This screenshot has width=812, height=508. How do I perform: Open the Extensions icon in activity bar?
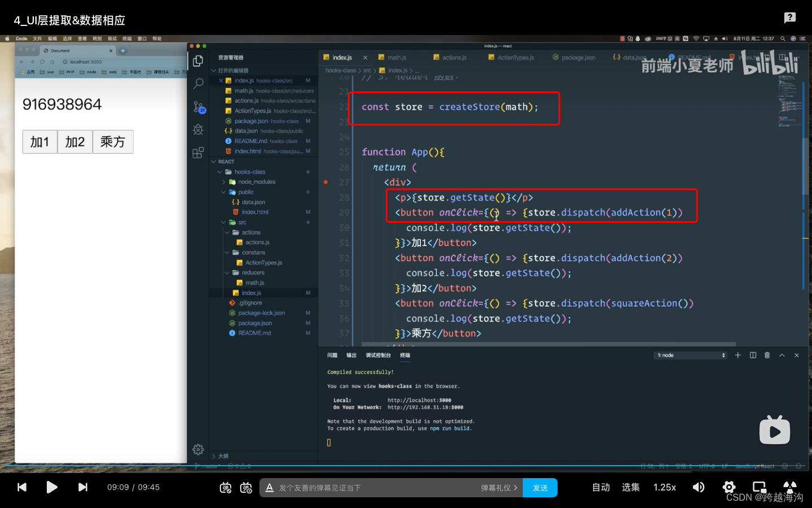coord(198,152)
